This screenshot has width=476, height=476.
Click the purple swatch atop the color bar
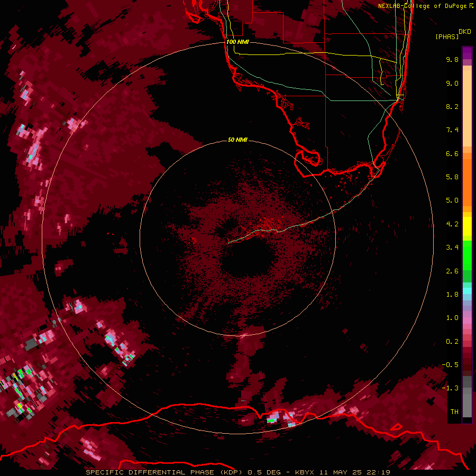467,53
